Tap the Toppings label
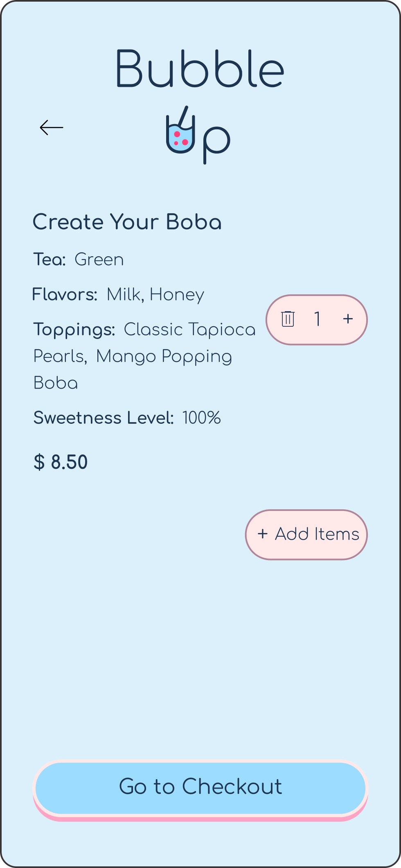The width and height of the screenshot is (401, 868). (x=74, y=330)
